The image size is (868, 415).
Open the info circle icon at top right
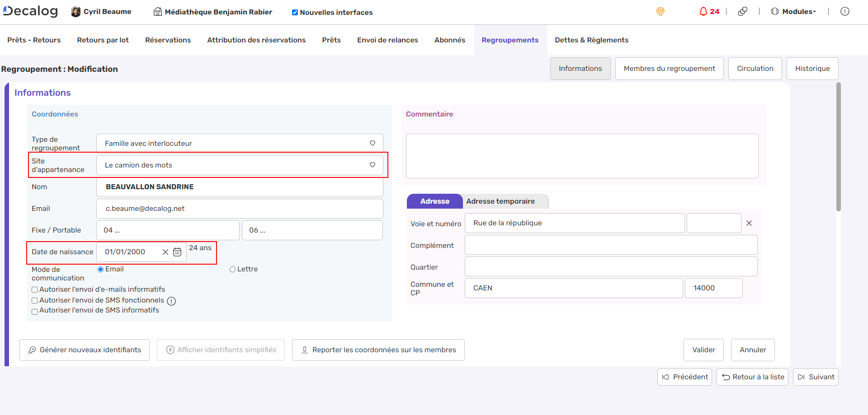coord(844,12)
